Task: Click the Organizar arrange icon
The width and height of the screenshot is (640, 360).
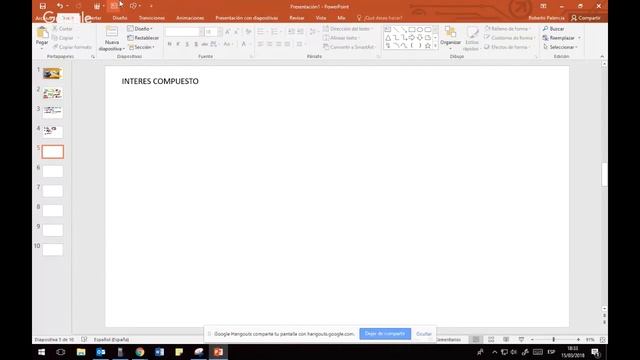Action: point(451,32)
